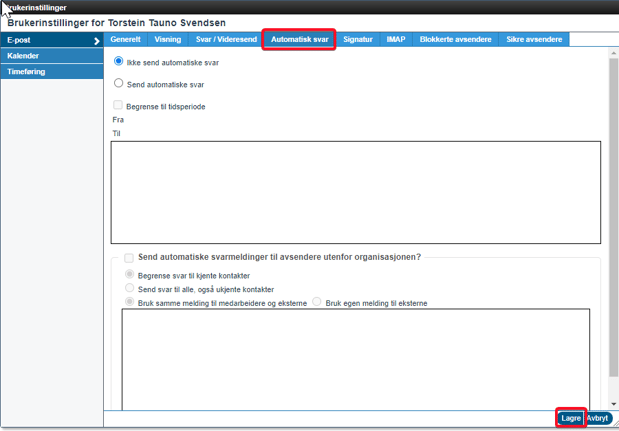
Task: Show the Blokkerte avsendere tab
Action: [457, 40]
